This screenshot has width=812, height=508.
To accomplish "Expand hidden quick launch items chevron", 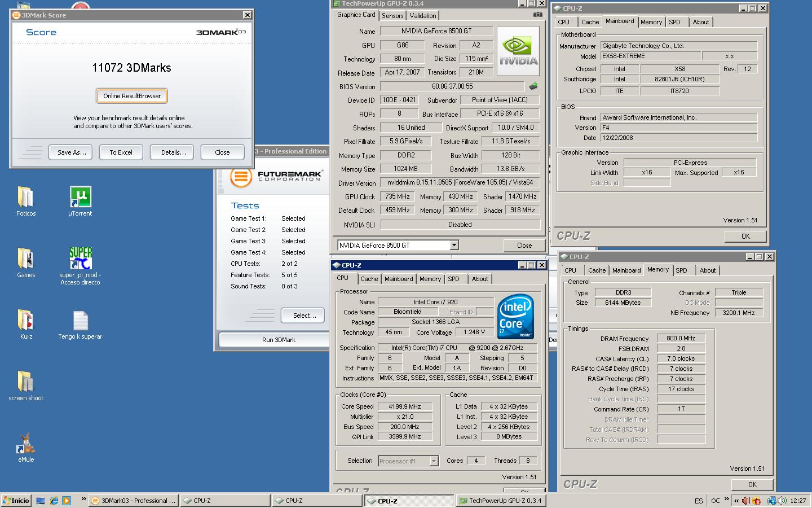I will click(84, 499).
